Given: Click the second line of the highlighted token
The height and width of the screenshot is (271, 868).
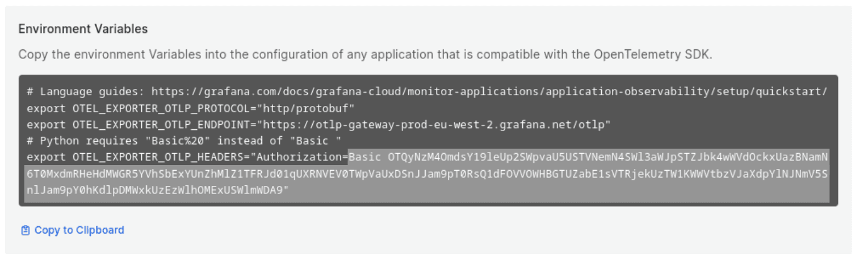Looking at the screenshot, I should 427,173.
